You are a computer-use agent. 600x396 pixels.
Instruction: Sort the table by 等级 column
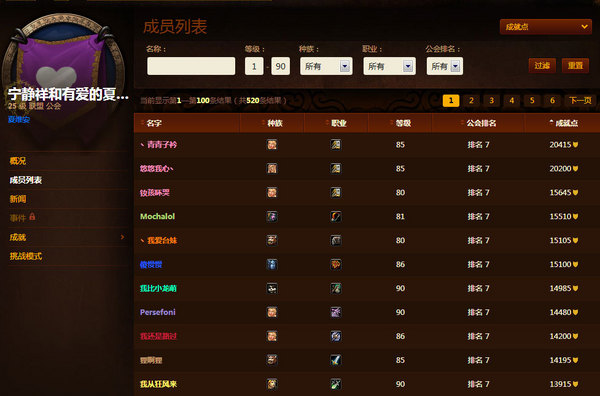pos(400,123)
